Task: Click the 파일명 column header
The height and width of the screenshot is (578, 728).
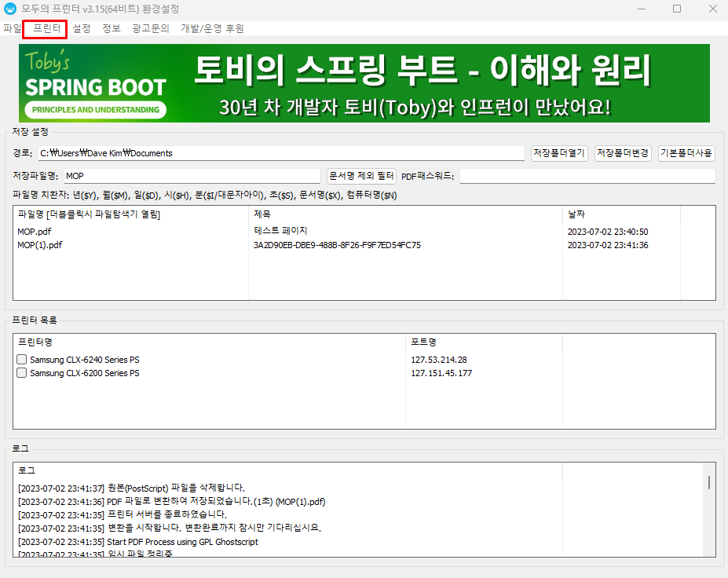Action: point(131,214)
